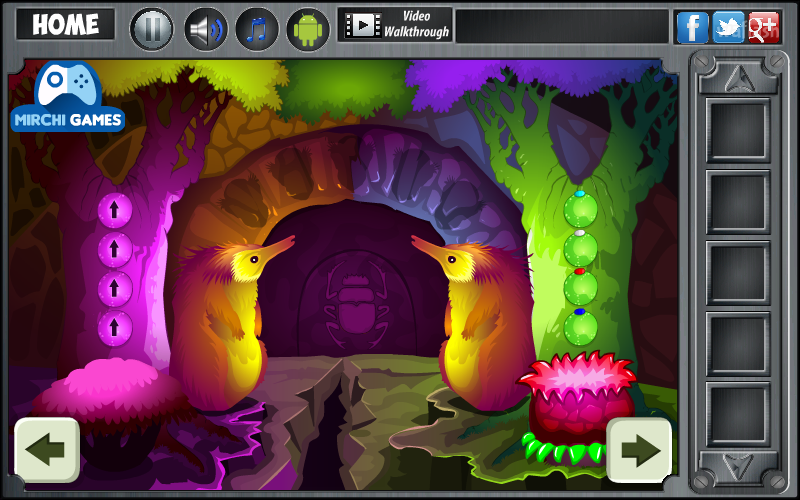Viewport: 800px width, 500px height.
Task: Click the pink mushroom bush
Action: click(x=110, y=393)
